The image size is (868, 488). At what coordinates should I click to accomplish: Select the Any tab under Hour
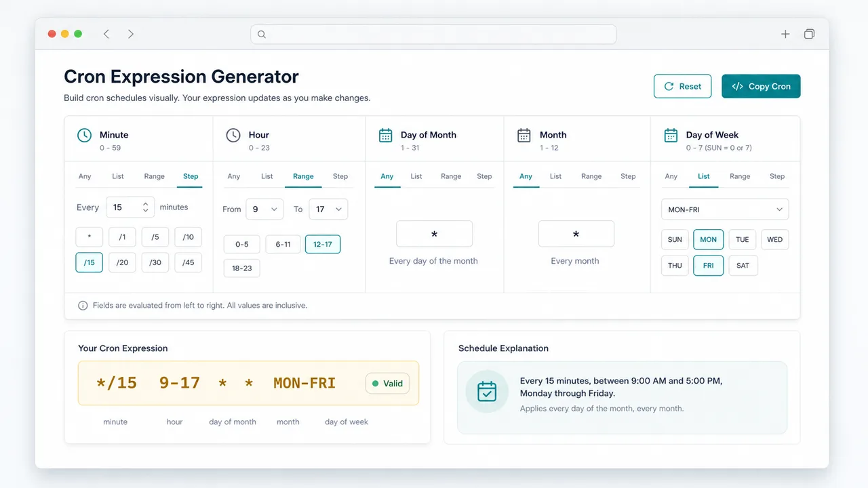point(234,176)
